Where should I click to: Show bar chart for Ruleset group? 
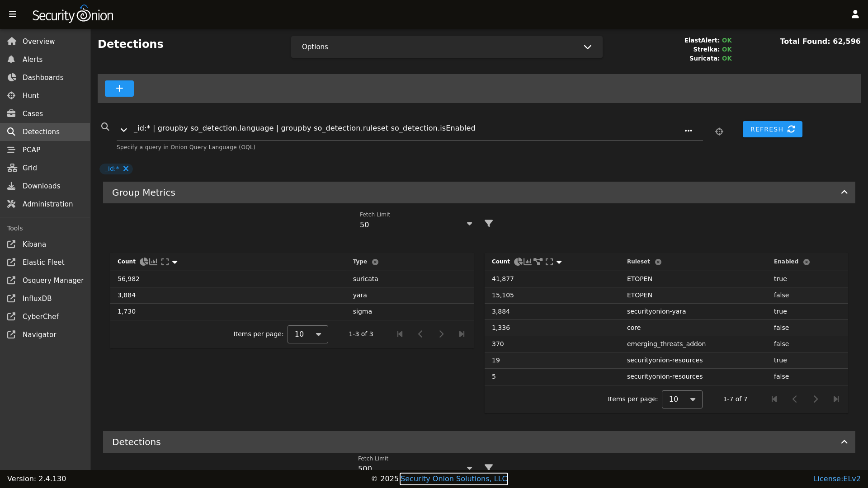click(x=528, y=262)
